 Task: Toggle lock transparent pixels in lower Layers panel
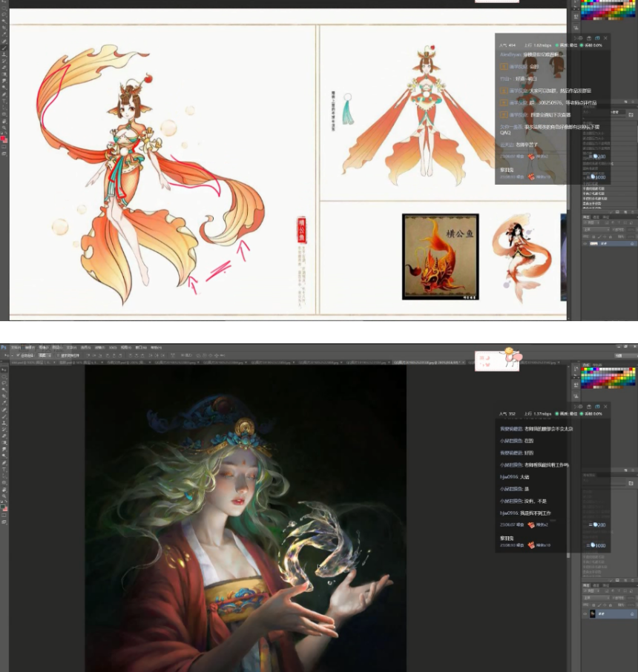coord(593,605)
